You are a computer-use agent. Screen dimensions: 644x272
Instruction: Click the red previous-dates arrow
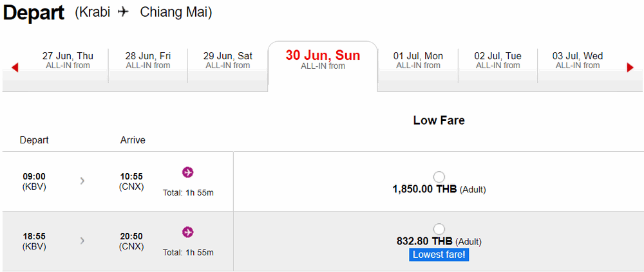[x=15, y=68]
